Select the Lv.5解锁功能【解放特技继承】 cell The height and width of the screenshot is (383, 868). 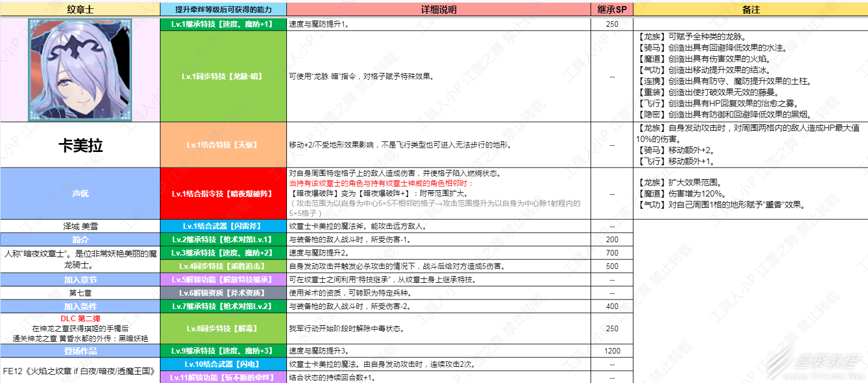coord(223,279)
